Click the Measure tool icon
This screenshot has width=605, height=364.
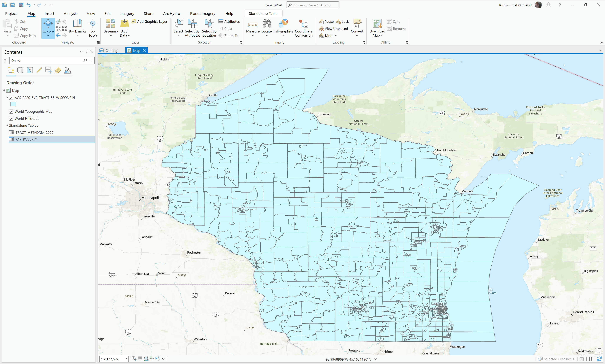(x=253, y=25)
